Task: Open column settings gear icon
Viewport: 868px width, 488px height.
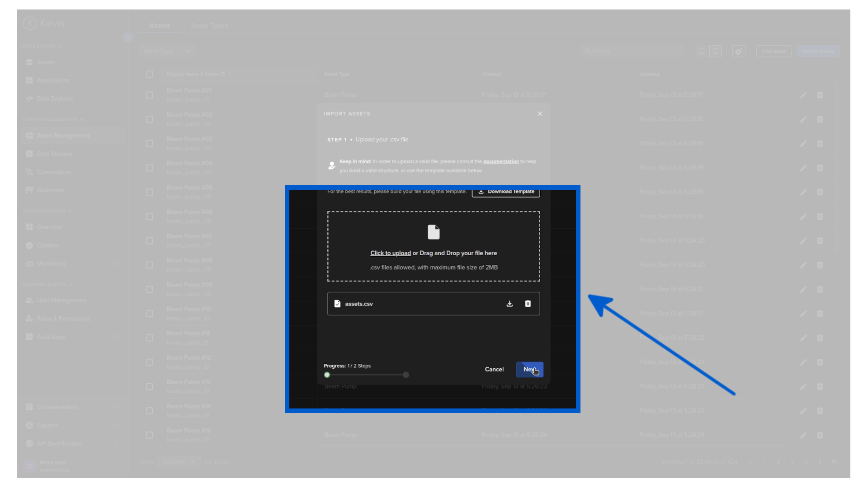Action: coord(739,52)
